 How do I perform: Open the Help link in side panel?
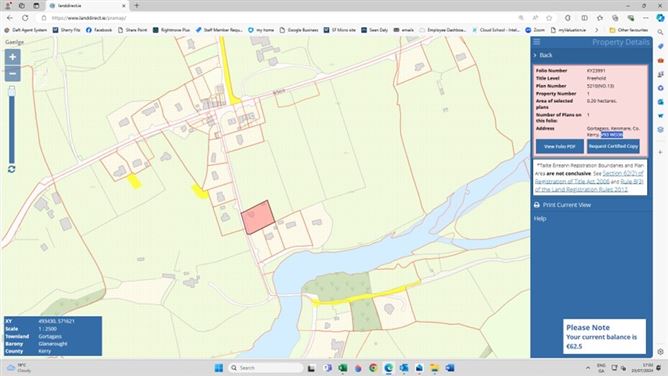click(x=540, y=218)
